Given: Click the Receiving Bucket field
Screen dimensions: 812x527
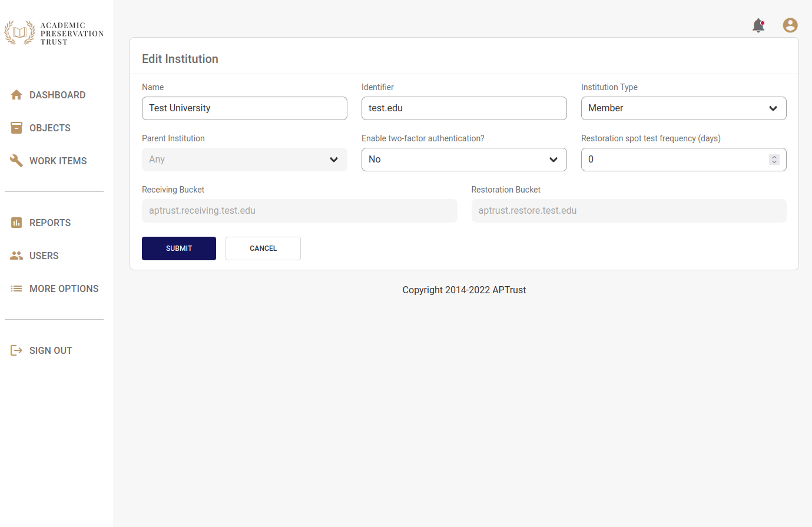Looking at the screenshot, I should point(299,211).
